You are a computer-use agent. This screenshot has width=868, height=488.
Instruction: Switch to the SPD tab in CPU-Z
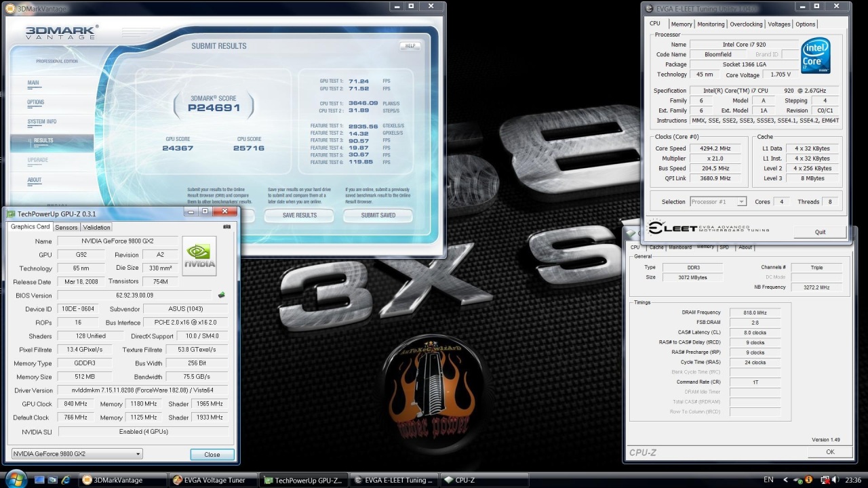[x=724, y=247]
